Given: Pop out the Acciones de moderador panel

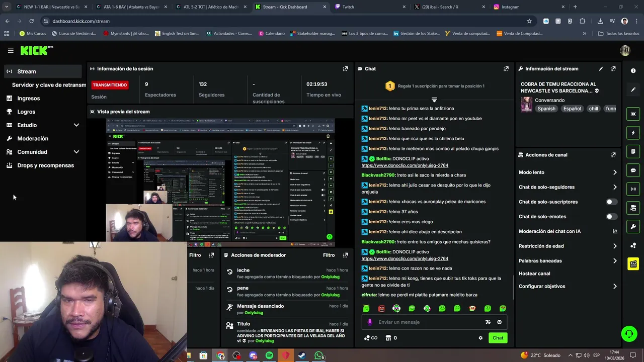Looking at the screenshot, I should coord(345,255).
